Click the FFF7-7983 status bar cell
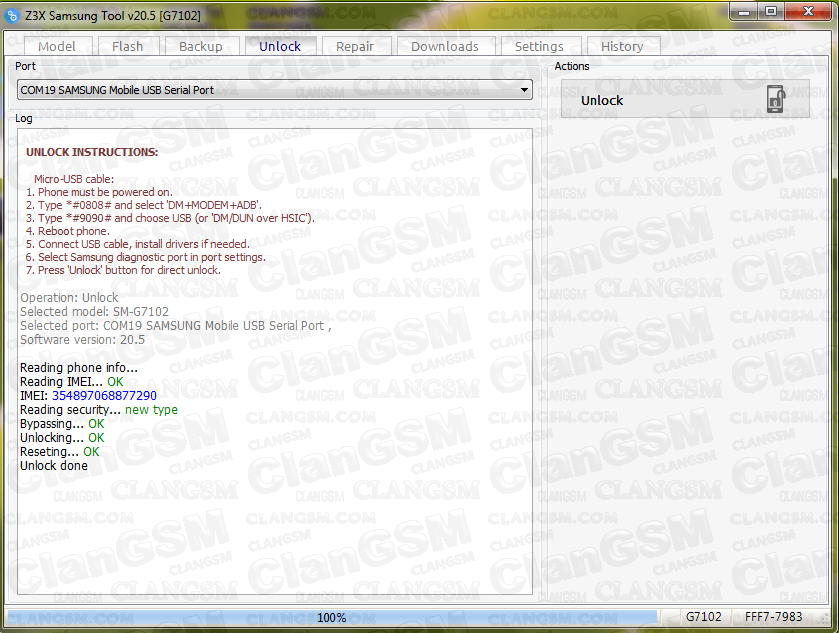The image size is (839, 633). tap(773, 617)
